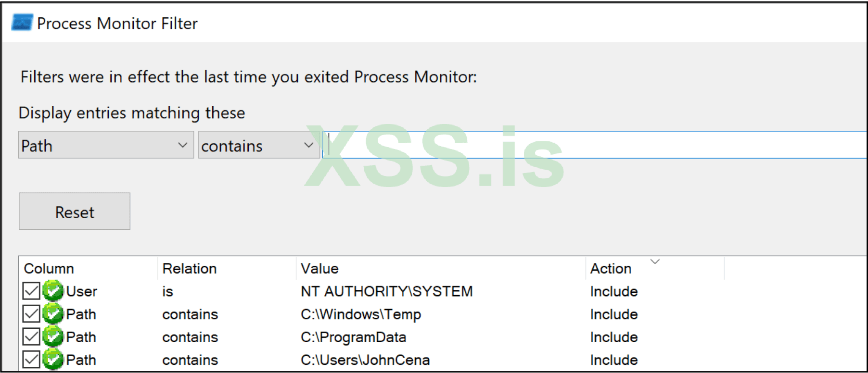
Task: Click green include icon on User row
Action: tap(53, 291)
